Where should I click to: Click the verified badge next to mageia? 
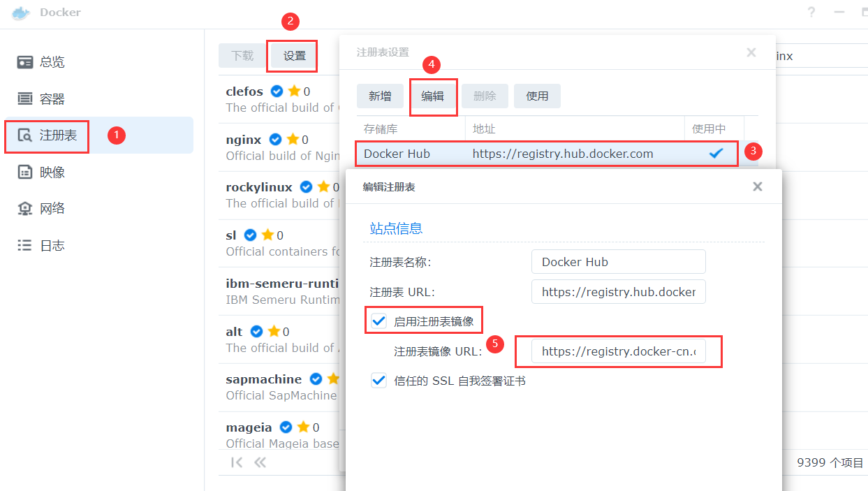coord(286,427)
